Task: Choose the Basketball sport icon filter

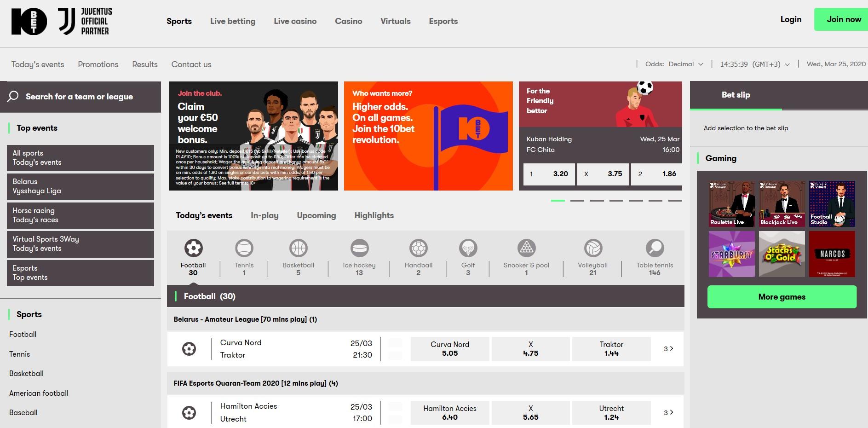Action: coord(298,249)
